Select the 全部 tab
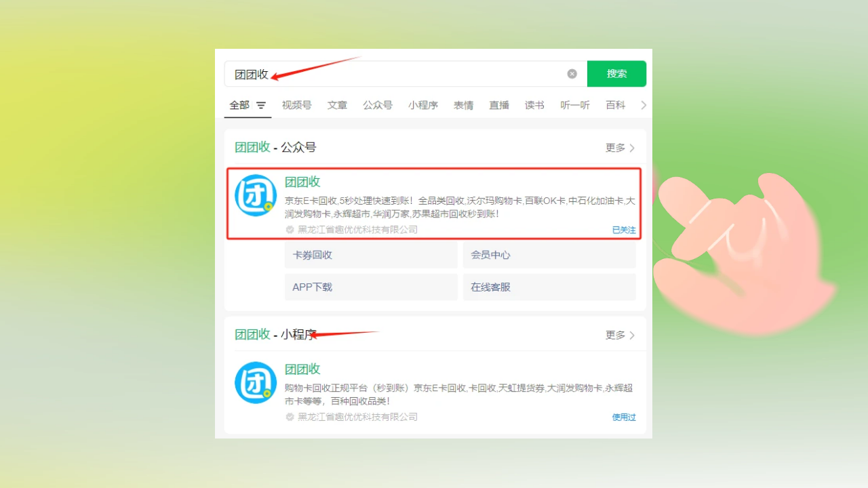Screen dimensions: 868x488 coord(239,105)
